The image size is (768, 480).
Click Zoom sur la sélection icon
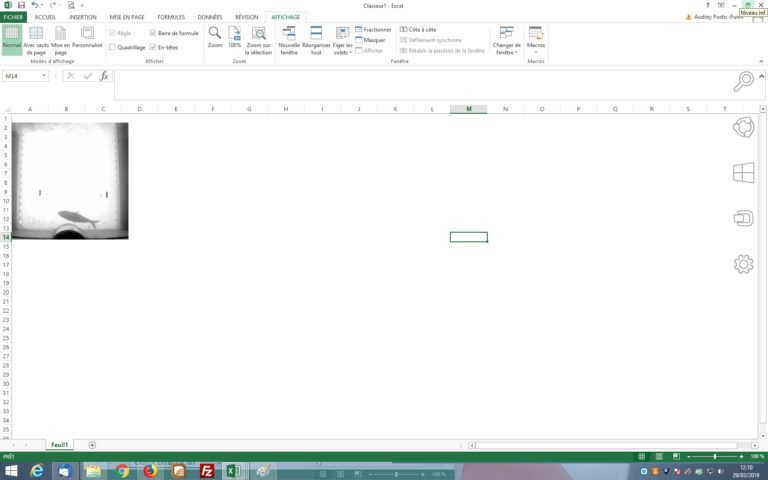pyautogui.click(x=258, y=34)
